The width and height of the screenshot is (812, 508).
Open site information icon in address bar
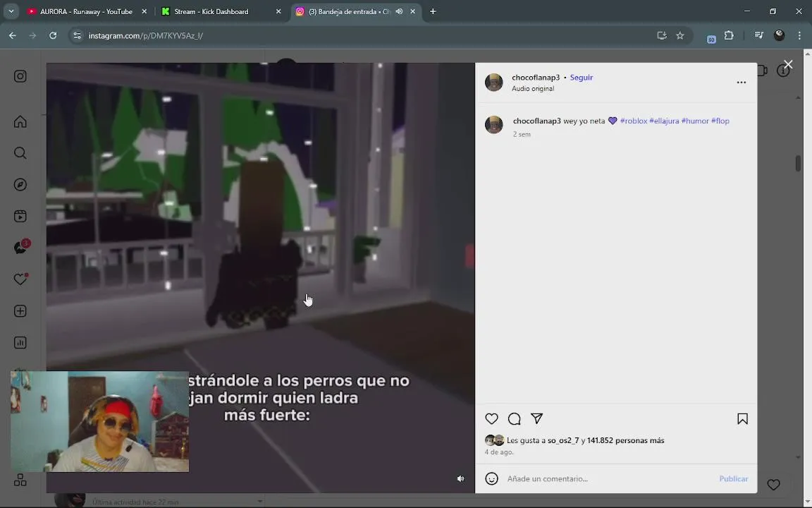tap(77, 36)
